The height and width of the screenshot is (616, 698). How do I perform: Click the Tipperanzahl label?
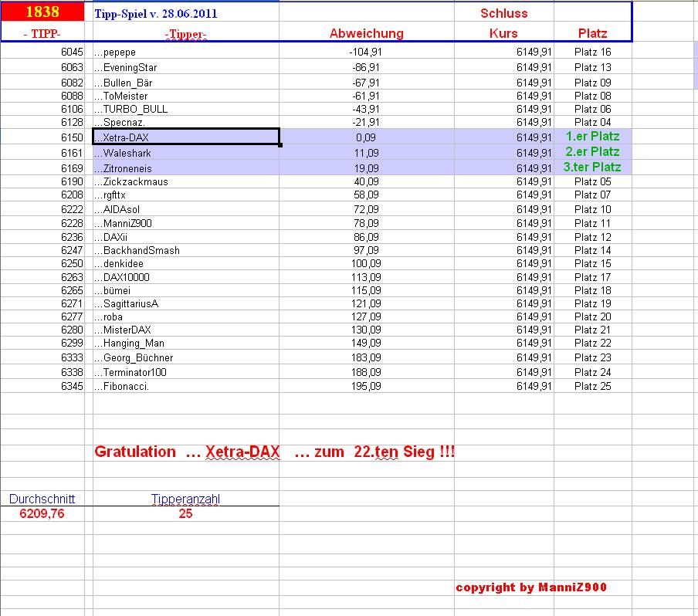pyautogui.click(x=185, y=499)
